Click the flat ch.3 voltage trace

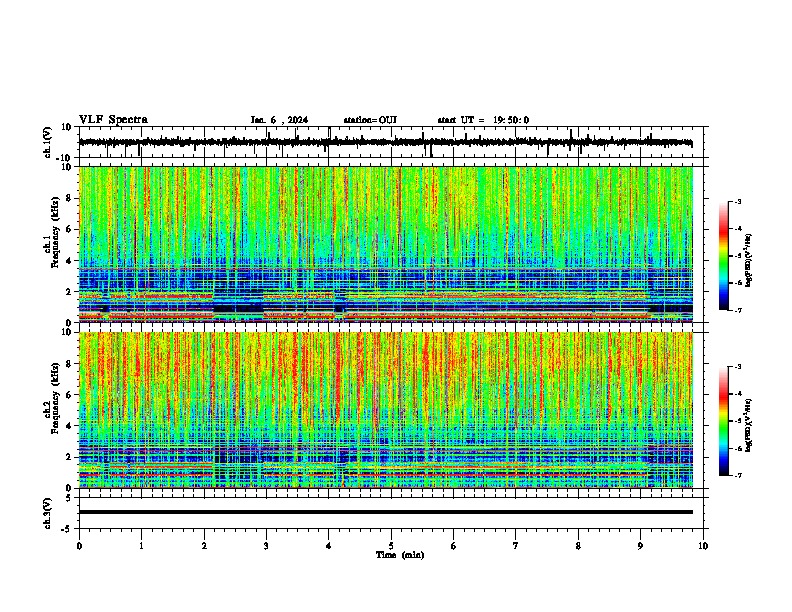(385, 512)
